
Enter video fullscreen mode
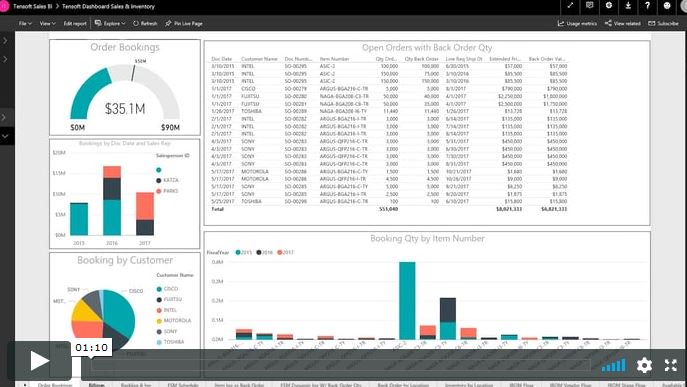click(670, 365)
